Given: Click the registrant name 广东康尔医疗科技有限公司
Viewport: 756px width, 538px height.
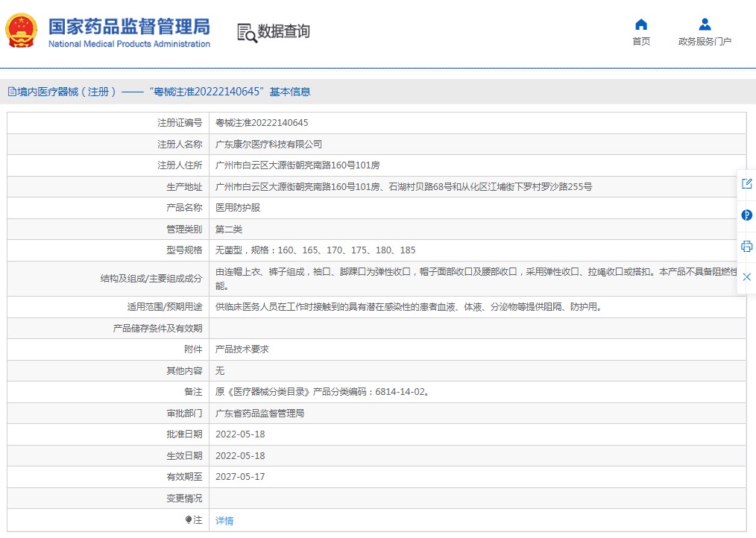Looking at the screenshot, I should 268,145.
